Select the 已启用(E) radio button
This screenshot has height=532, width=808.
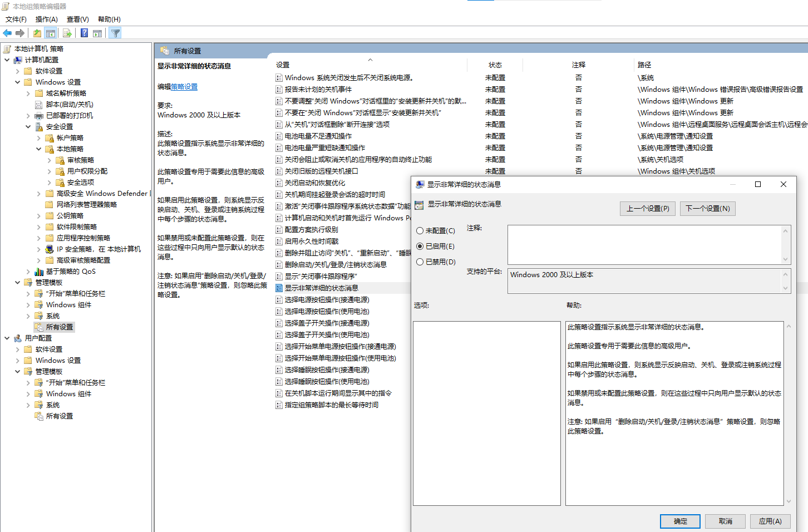[x=420, y=247]
